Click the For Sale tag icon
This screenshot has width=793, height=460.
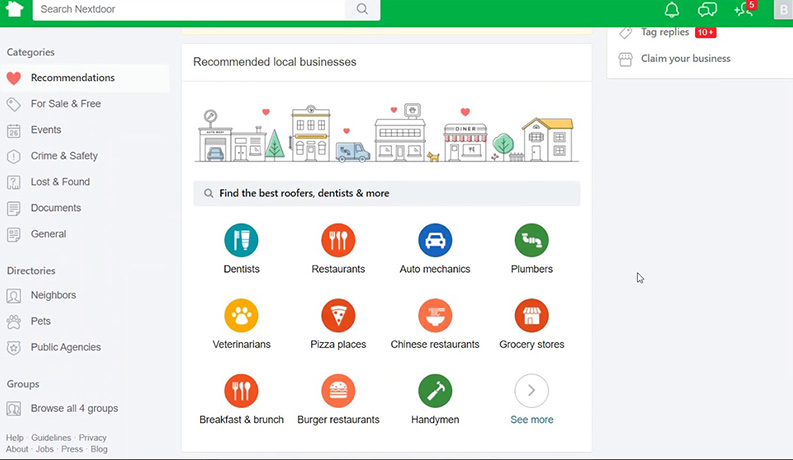[x=14, y=104]
